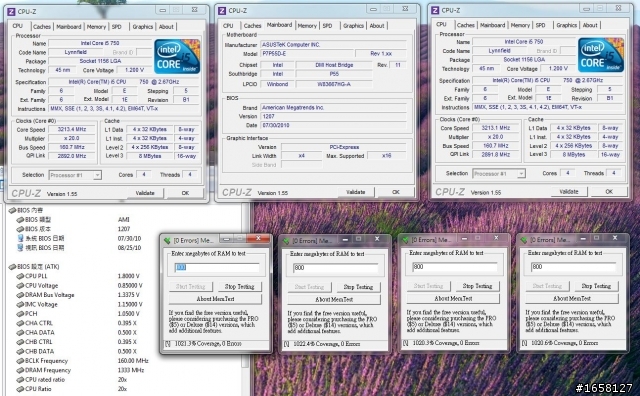This screenshot has height=396, width=640.
Task: Click About MemTest in the 1020.6% coverage window
Action: point(572,298)
